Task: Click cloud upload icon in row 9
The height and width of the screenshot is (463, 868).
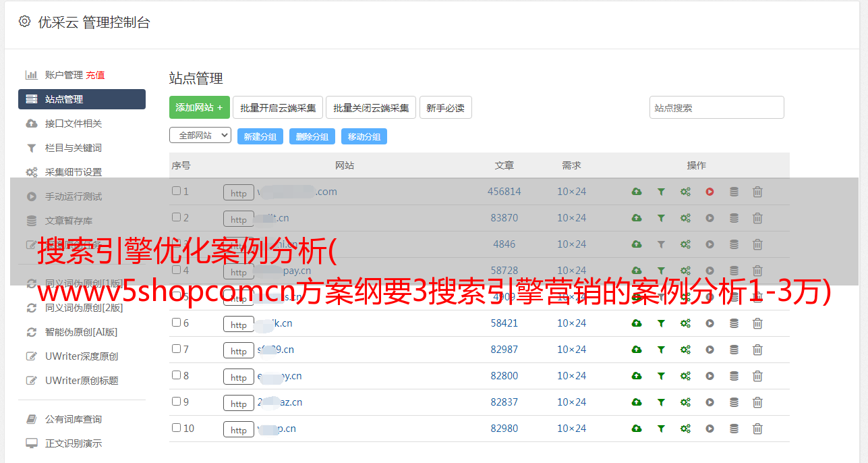Action: tap(637, 402)
